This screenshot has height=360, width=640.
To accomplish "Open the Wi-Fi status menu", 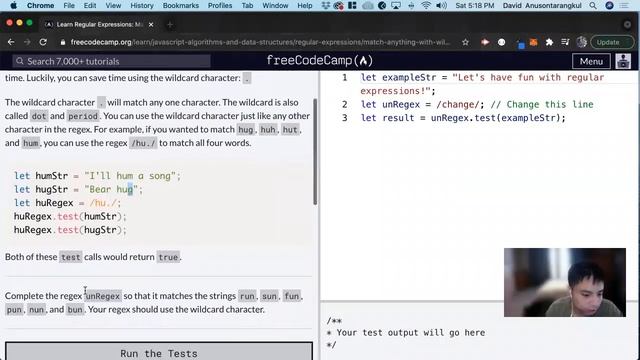I will 426,5.
